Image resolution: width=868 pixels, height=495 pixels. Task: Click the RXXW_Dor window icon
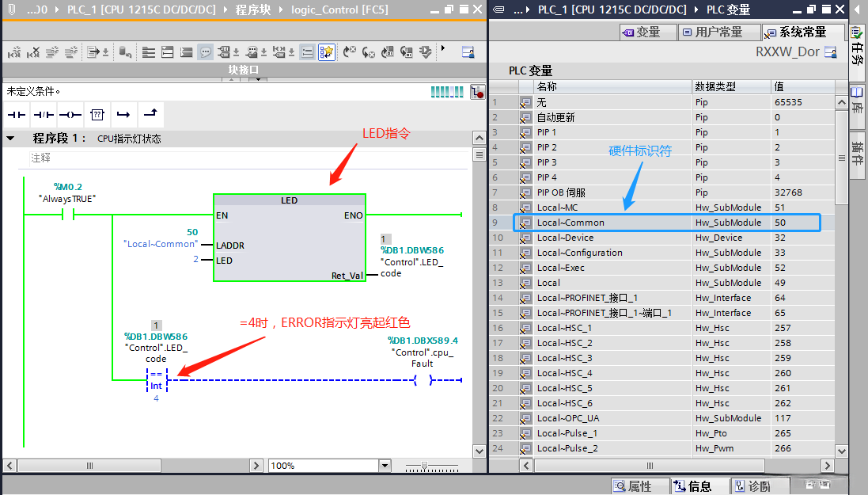click(831, 52)
